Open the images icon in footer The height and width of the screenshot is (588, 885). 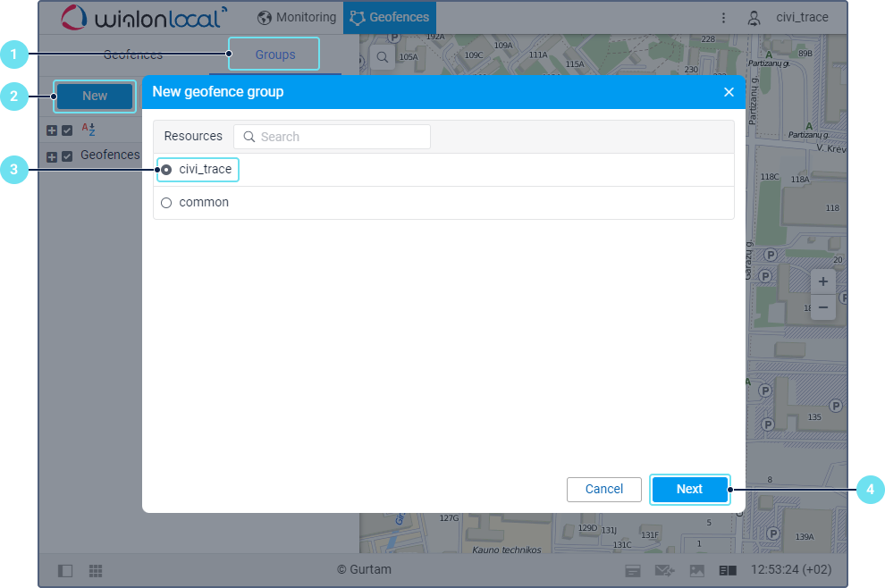(x=697, y=571)
